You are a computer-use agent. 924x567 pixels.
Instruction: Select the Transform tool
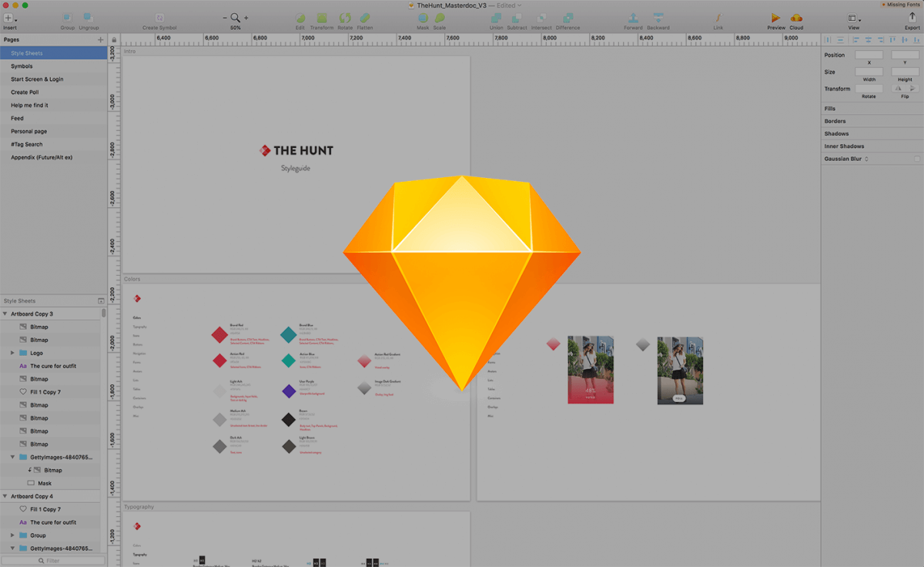point(322,18)
